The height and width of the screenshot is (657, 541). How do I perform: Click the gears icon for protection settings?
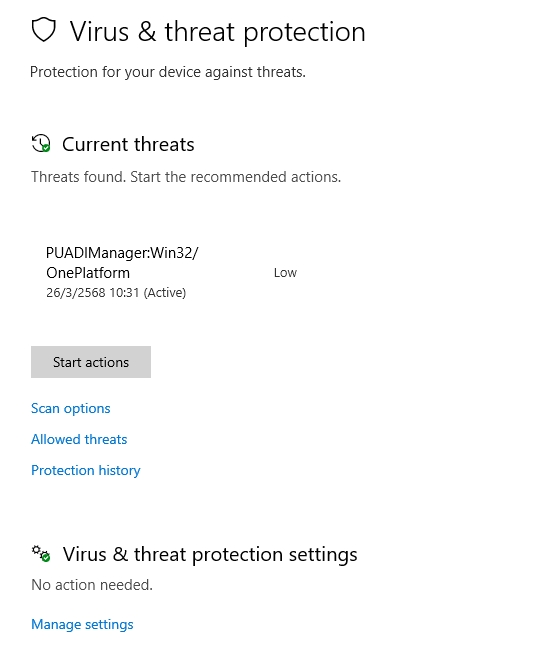pyautogui.click(x=41, y=554)
